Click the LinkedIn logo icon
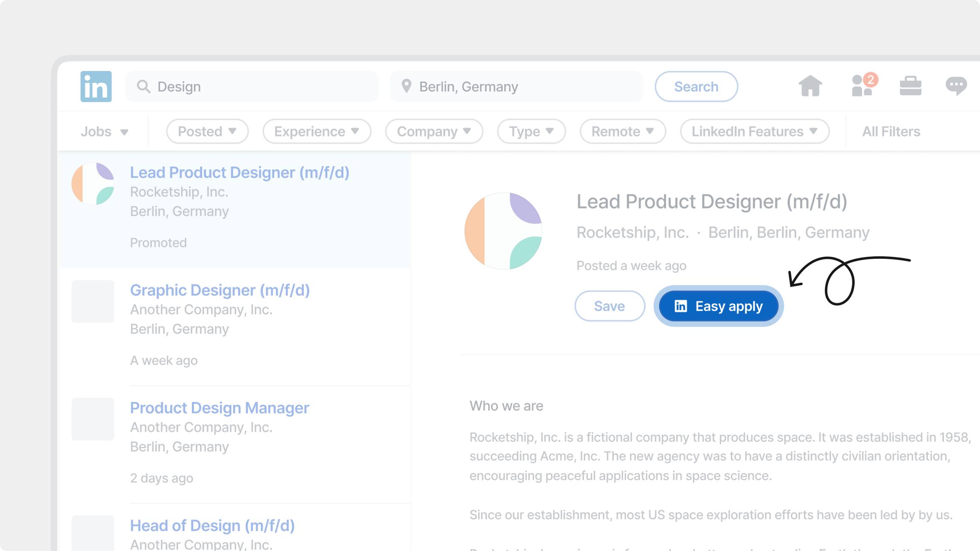The width and height of the screenshot is (980, 551). (96, 86)
